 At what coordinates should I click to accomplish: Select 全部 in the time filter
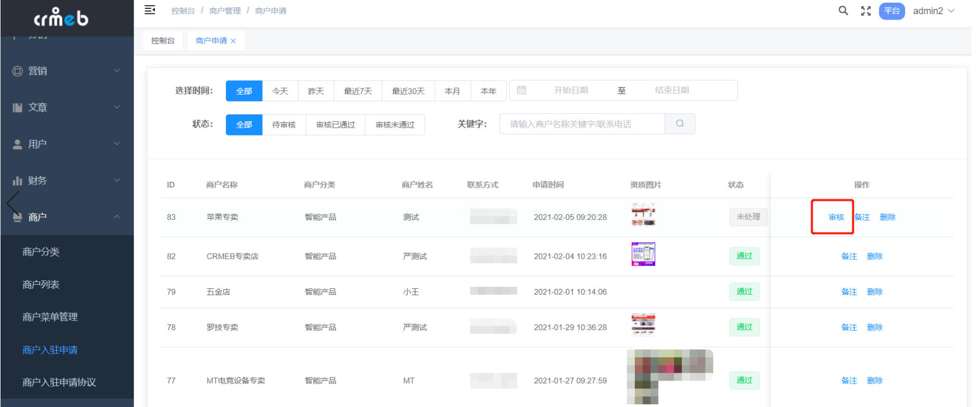point(244,91)
